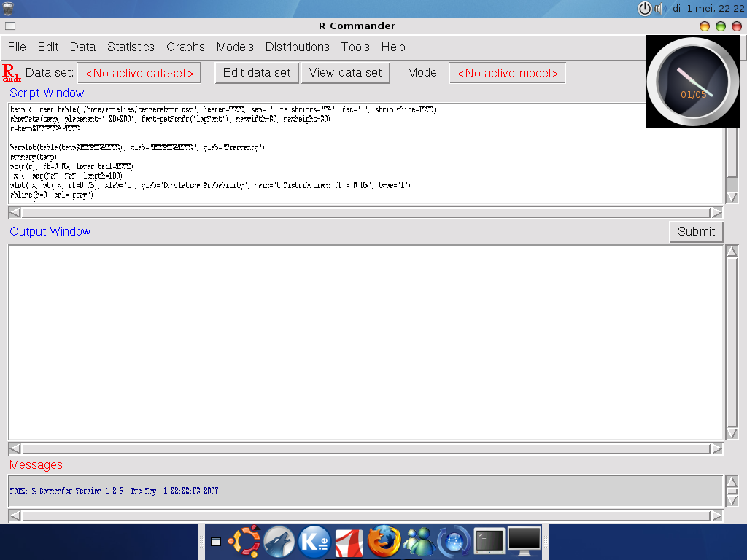Screen dimensions: 747x560
Task: Click the barplot line in the script
Action: click(137, 147)
